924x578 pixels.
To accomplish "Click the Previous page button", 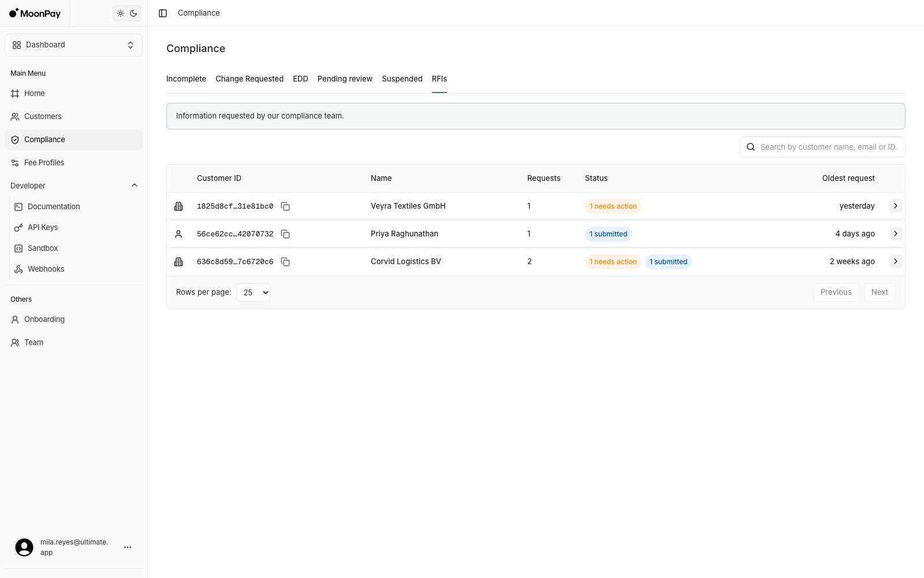I will (x=836, y=292).
